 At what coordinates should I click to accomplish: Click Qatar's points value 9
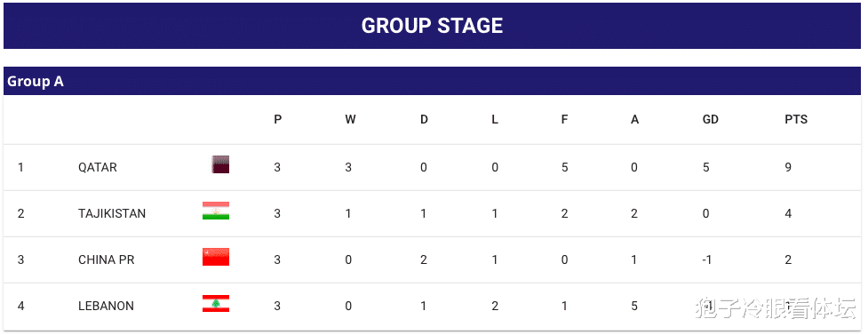(x=788, y=167)
